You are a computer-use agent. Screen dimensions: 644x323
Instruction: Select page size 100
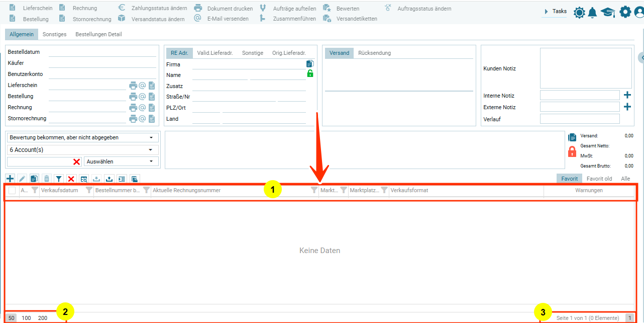coord(26,318)
